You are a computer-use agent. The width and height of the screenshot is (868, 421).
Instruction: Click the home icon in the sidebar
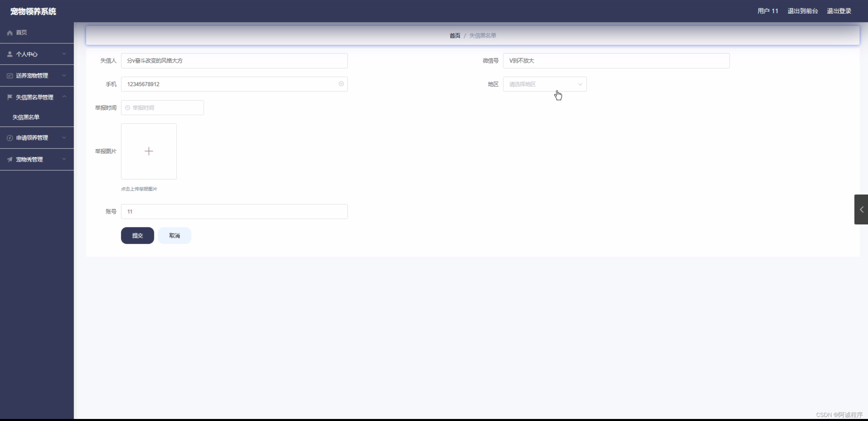coord(10,33)
